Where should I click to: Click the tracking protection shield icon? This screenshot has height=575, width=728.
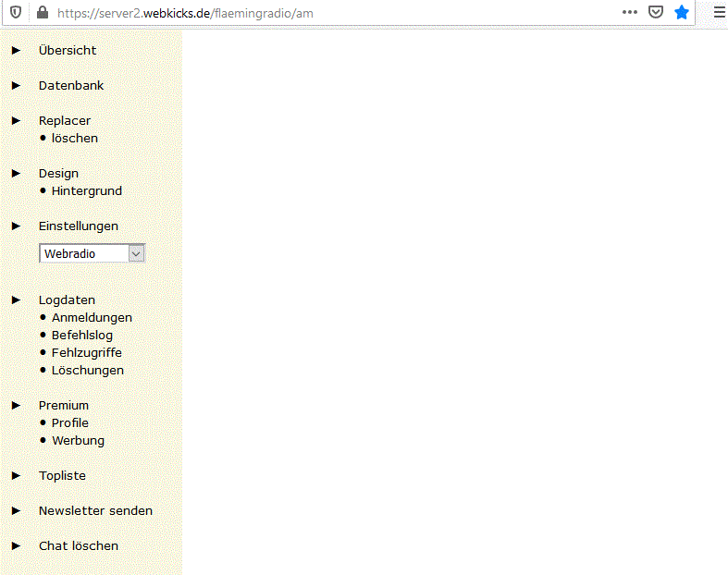[x=16, y=13]
